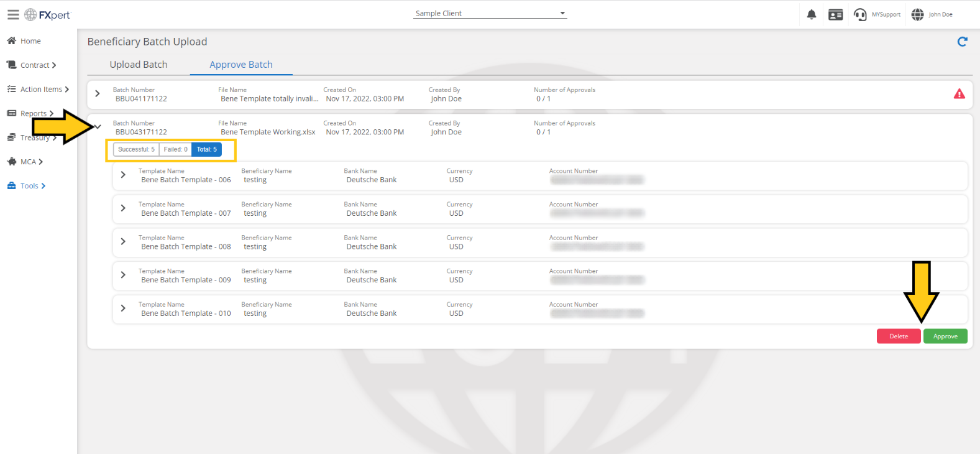The height and width of the screenshot is (454, 980).
Task: Open the John Doe user menu
Action: (x=940, y=14)
